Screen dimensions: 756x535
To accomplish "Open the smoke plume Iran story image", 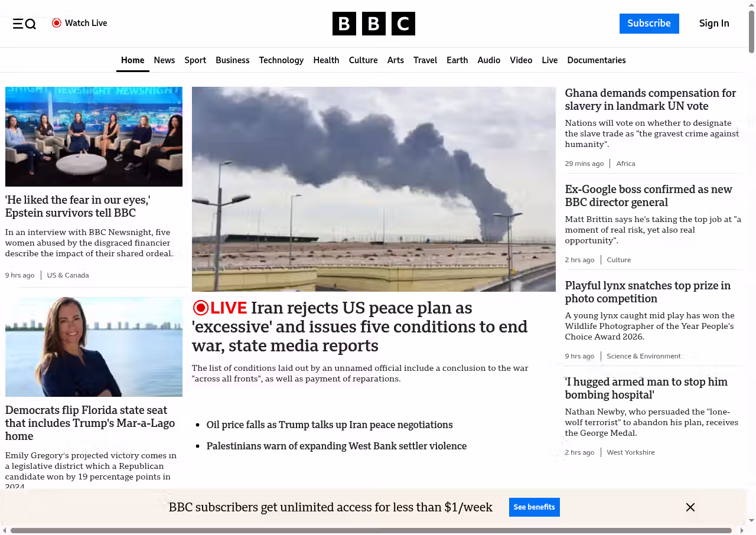I will click(x=373, y=189).
